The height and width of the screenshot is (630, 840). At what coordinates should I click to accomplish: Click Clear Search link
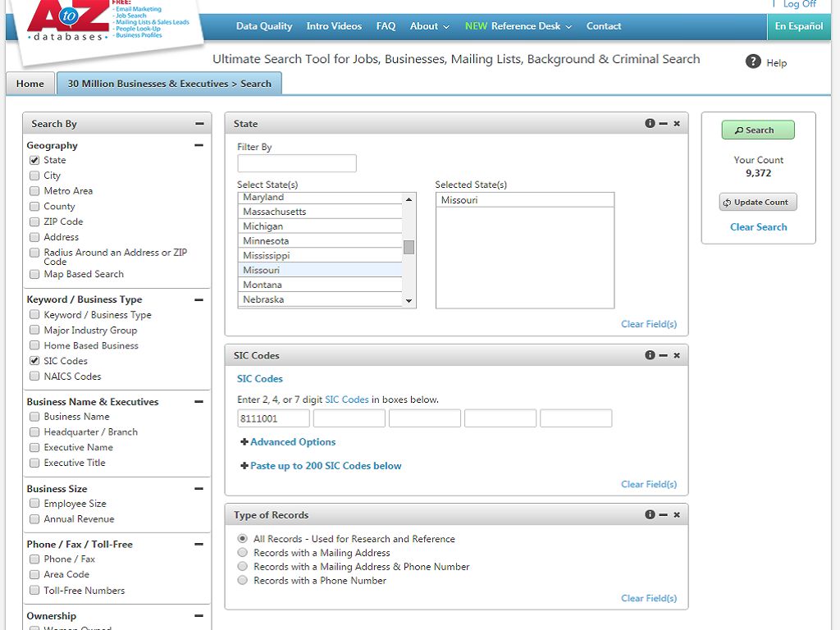pos(759,227)
